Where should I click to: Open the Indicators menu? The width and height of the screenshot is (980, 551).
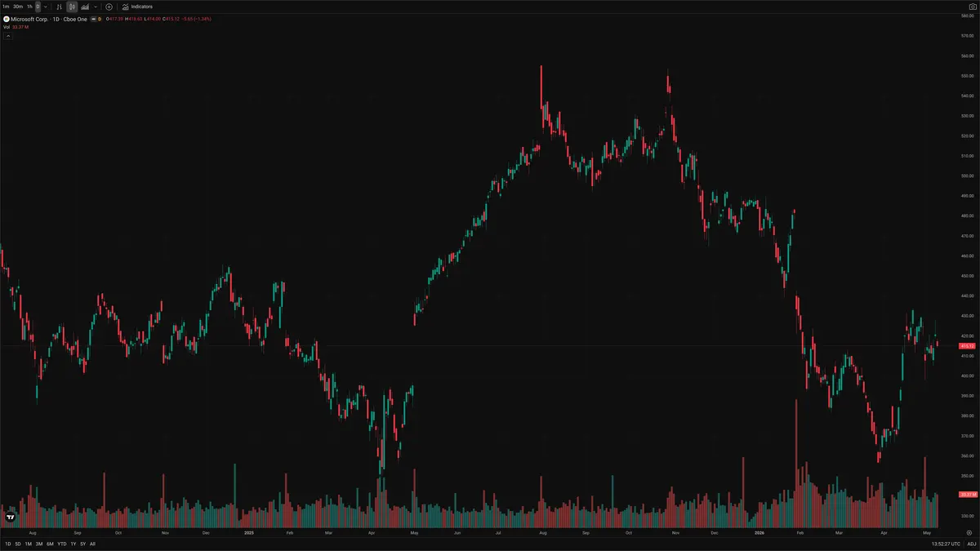coord(137,7)
